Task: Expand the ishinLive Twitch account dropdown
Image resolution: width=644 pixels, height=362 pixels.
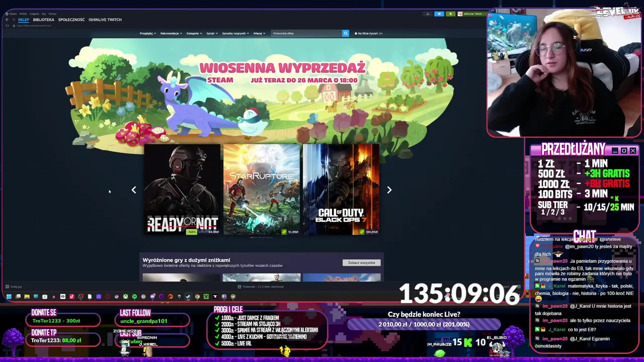Action: (x=472, y=14)
